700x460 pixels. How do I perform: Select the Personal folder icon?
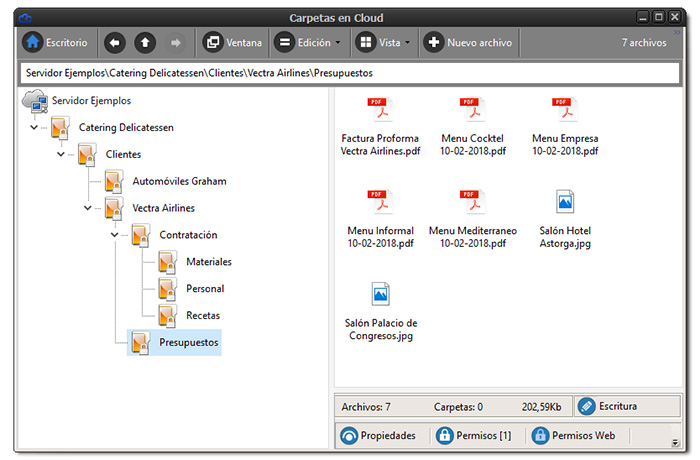(x=167, y=289)
